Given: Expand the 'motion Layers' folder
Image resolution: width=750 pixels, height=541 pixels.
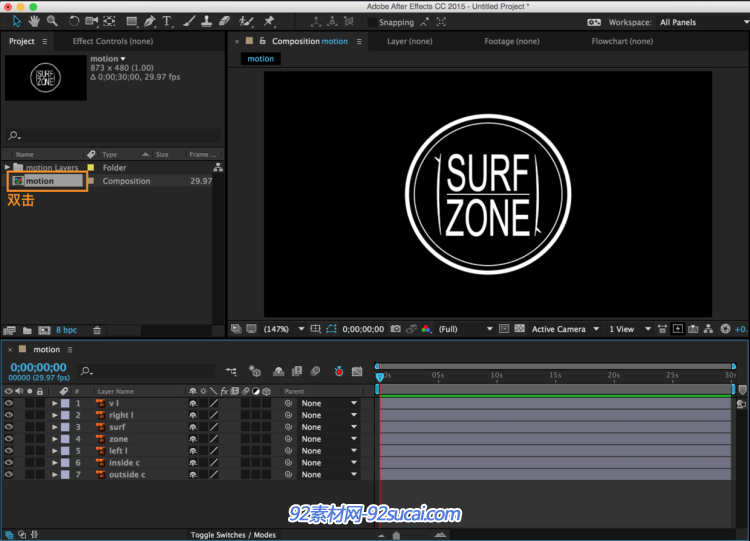Looking at the screenshot, I should pos(7,167).
